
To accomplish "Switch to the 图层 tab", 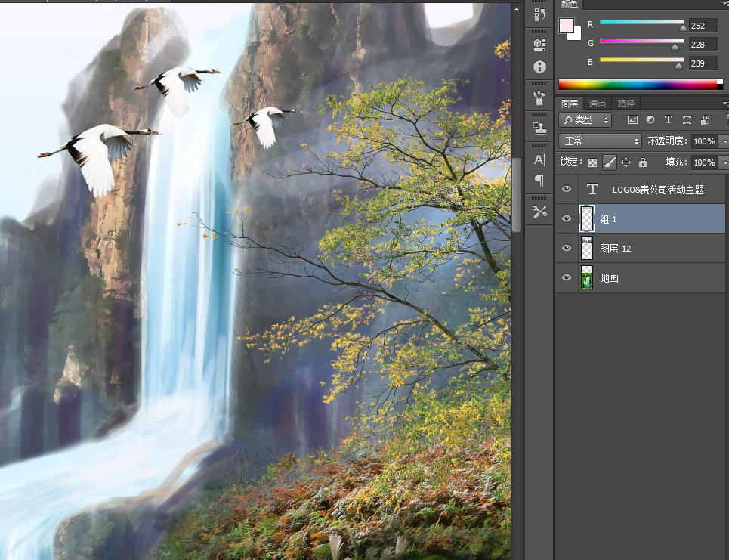I will coord(570,104).
